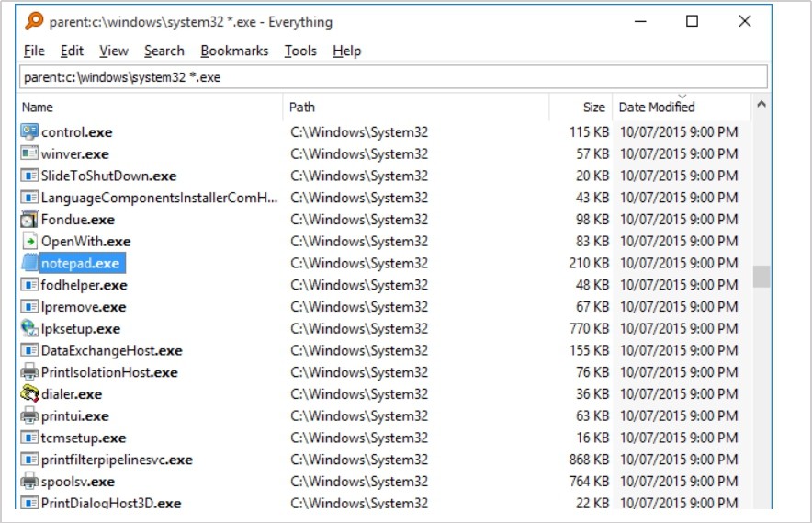Select the tcmsetup.exe file name
The image size is (812, 523).
point(84,438)
